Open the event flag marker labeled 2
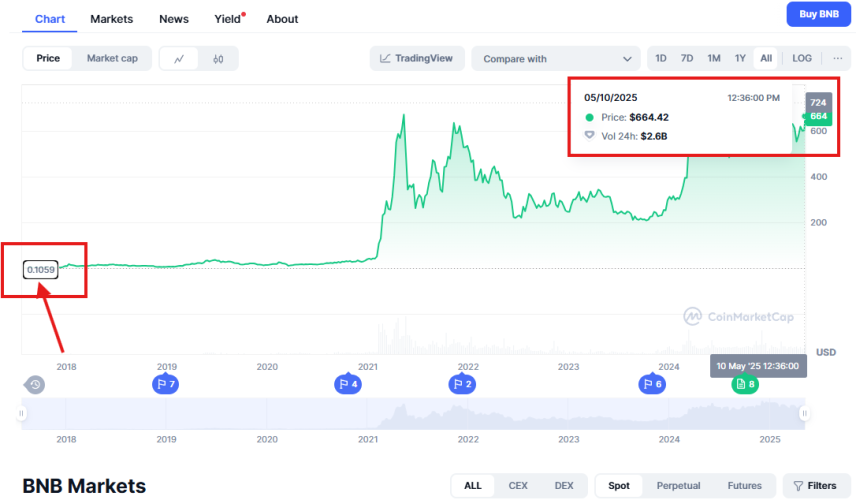The width and height of the screenshot is (856, 500). tap(462, 384)
